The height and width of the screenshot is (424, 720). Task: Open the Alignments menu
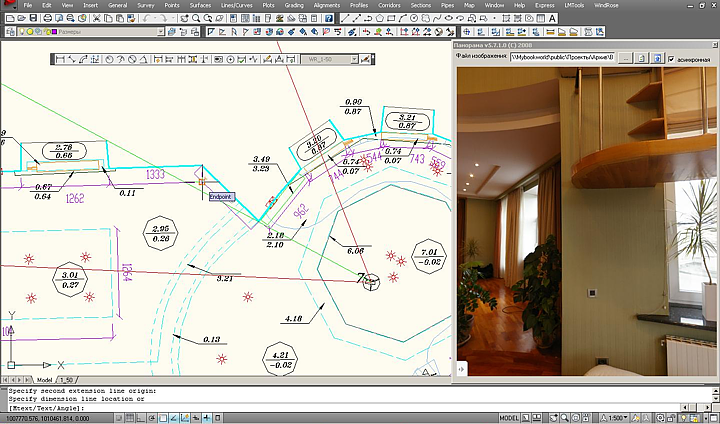(x=326, y=6)
